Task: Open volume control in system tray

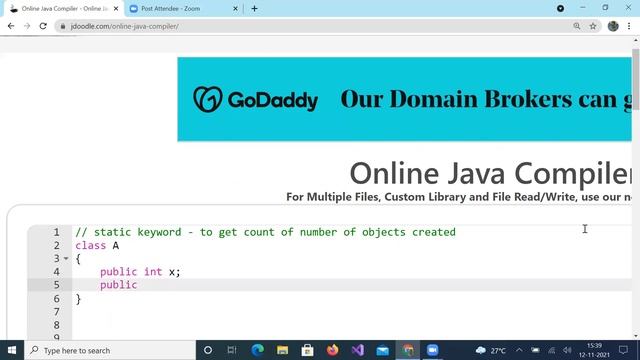Action: pos(567,350)
